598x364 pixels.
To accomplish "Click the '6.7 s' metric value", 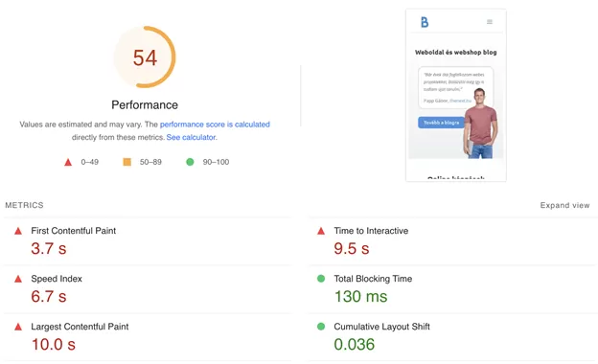I will point(49,297).
